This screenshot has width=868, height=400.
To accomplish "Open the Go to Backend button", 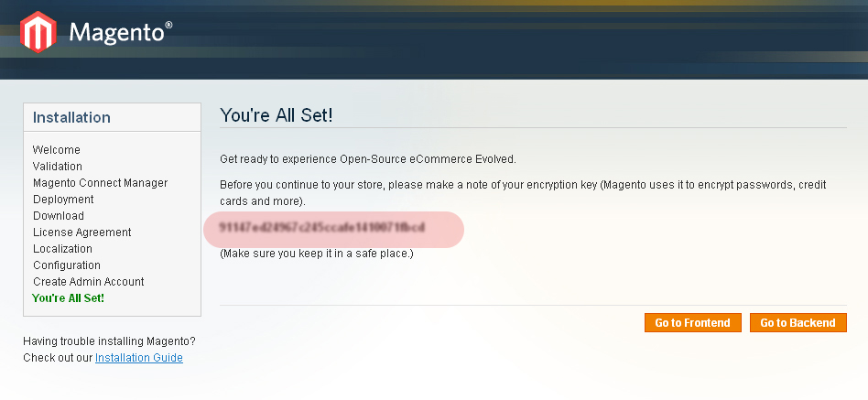I will (x=797, y=322).
